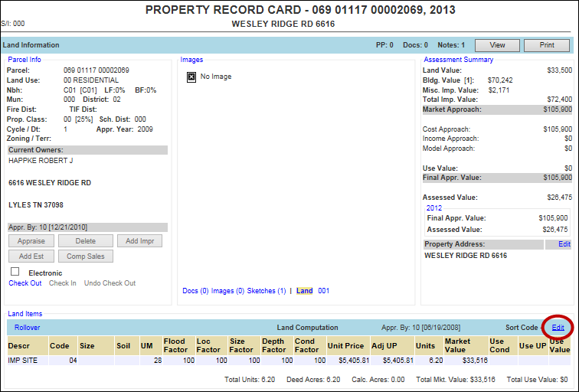Click the View button
The width and height of the screenshot is (579, 392).
497,45
